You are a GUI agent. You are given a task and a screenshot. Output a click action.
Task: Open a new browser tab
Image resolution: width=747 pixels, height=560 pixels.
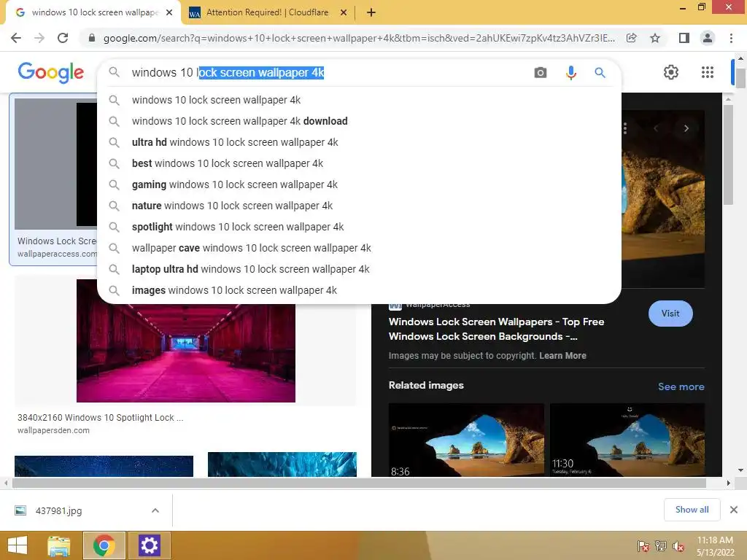(371, 12)
